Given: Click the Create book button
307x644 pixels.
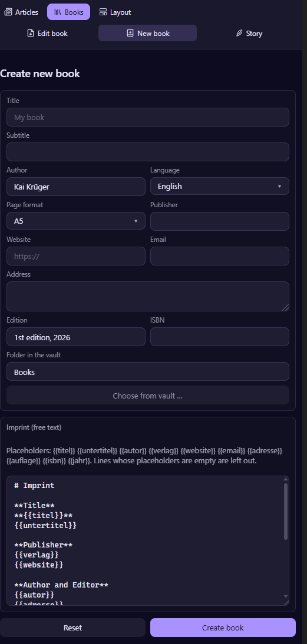Looking at the screenshot, I should tap(223, 628).
